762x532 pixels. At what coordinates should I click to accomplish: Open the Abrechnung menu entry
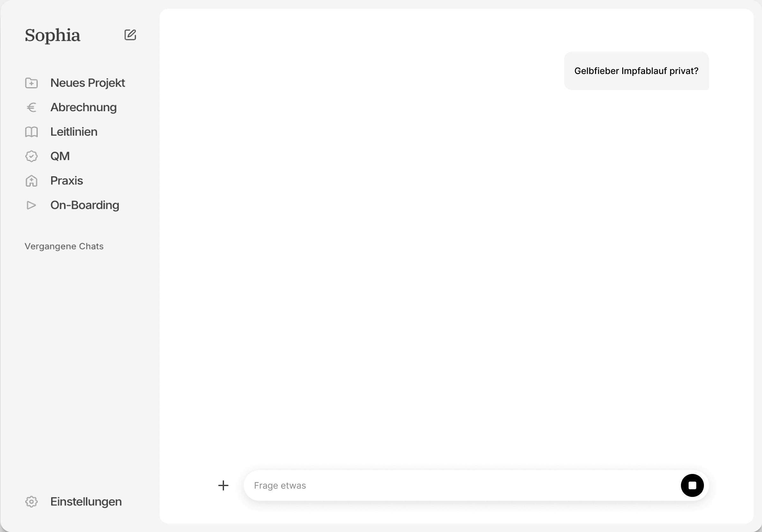click(x=83, y=107)
